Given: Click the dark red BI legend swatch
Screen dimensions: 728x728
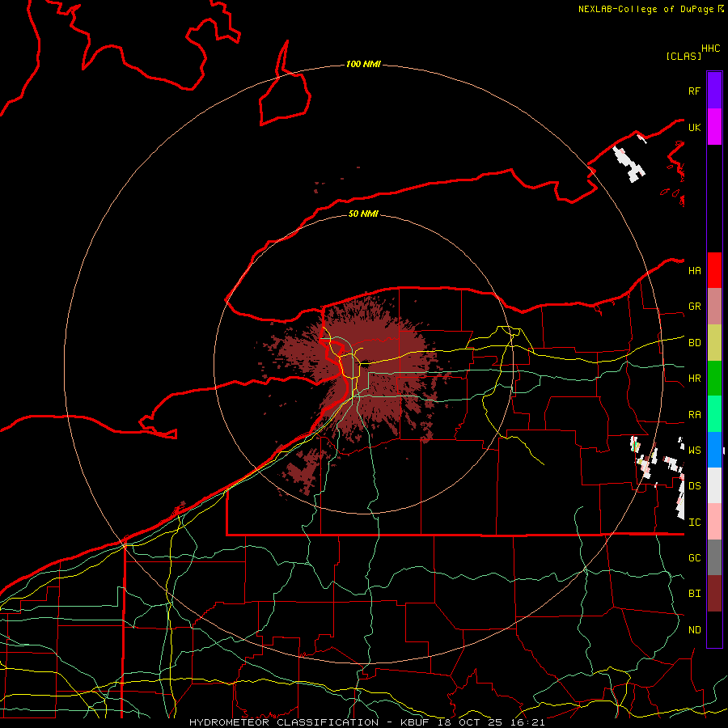Looking at the screenshot, I should tap(714, 594).
